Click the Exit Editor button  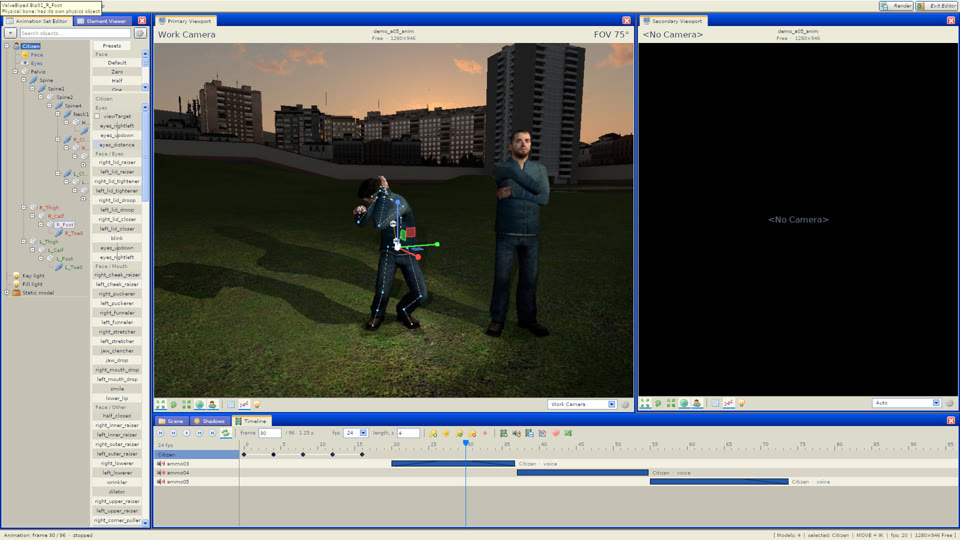[x=937, y=6]
